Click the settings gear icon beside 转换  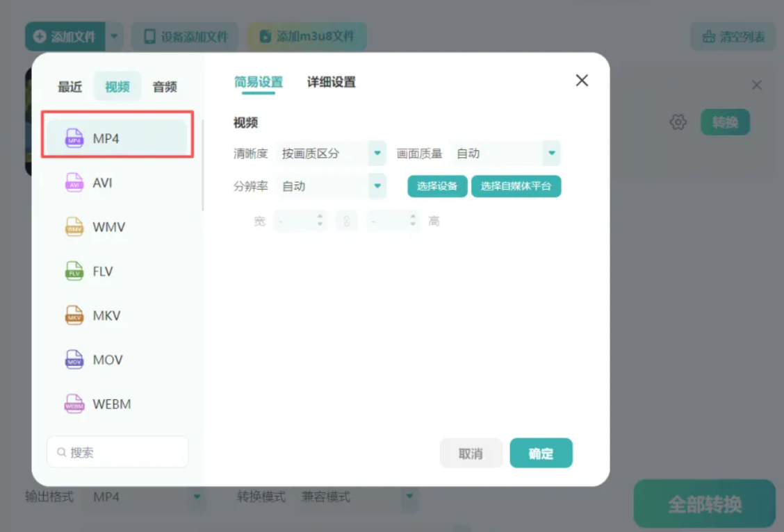[x=678, y=122]
